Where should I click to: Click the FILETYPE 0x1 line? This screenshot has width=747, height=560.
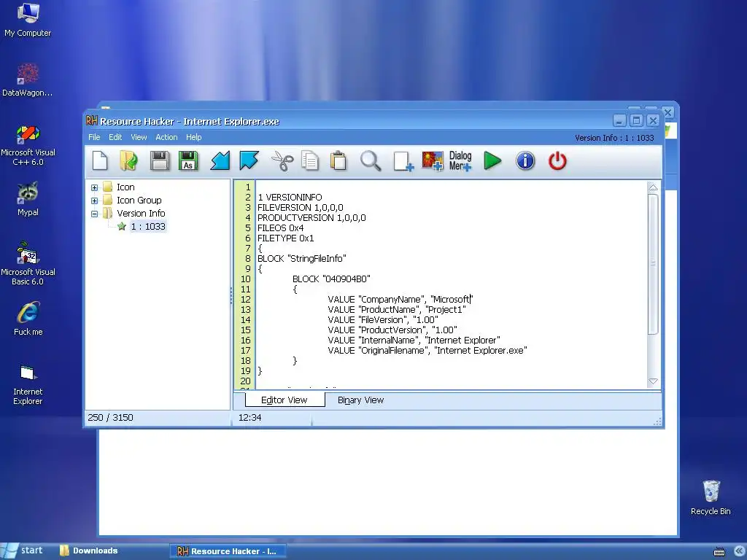(x=285, y=238)
